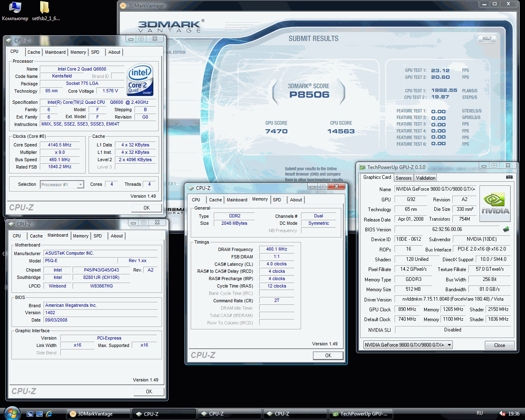This screenshot has width=525, height=420.
Task: Open Processor selection dropdown in CPU-Z
Action: (x=81, y=185)
